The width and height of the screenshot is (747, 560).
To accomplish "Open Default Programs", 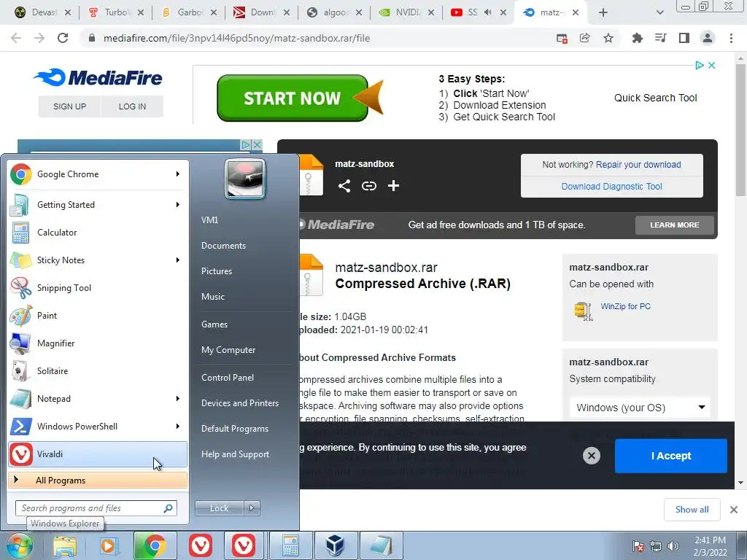I will [235, 429].
